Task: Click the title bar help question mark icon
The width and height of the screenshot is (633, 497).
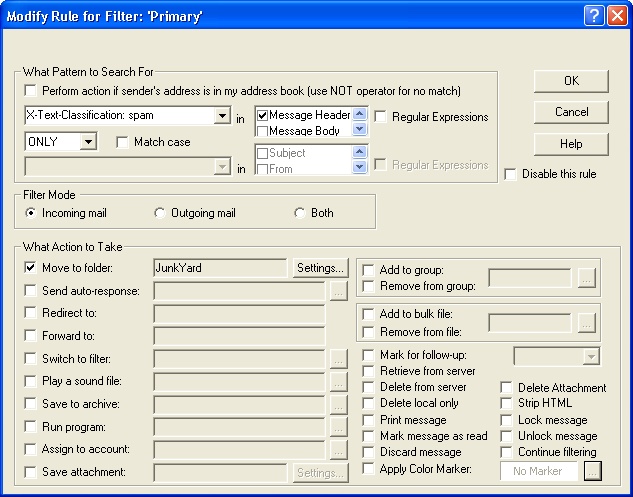Action: coord(592,14)
